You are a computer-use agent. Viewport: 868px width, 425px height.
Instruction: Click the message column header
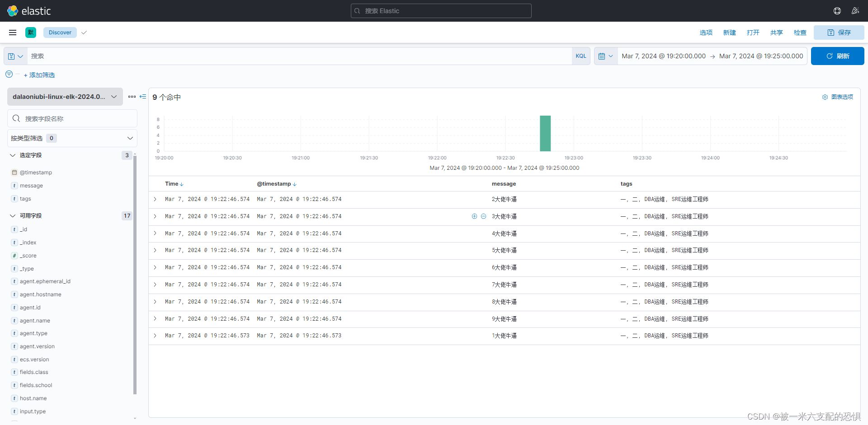(504, 184)
